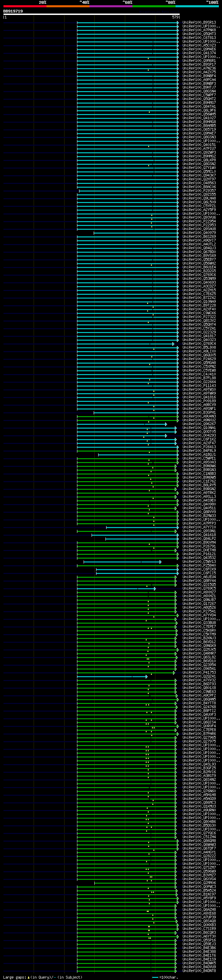The width and height of the screenshot is (222, 980).
Task: Select hit label UniRef100_Q943K7
Action: [x=199, y=175]
